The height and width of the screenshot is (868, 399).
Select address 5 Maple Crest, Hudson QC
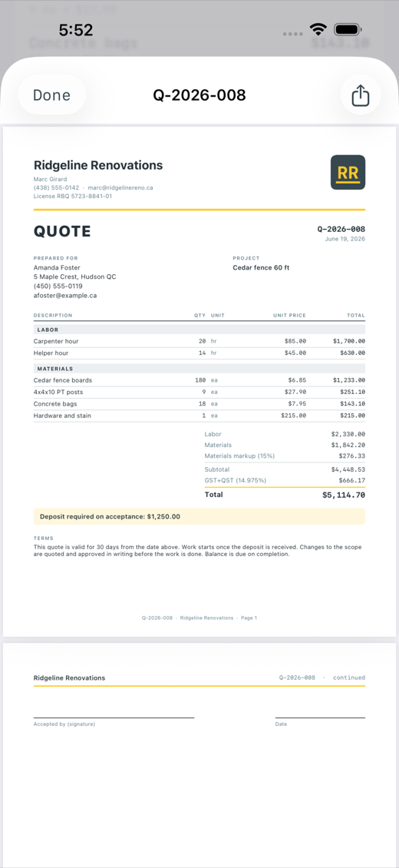click(x=74, y=277)
